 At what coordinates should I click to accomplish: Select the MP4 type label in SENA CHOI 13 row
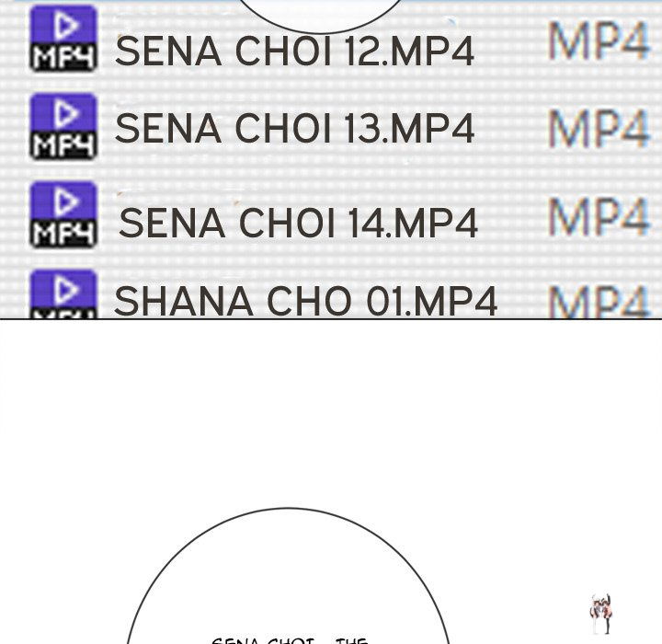click(x=599, y=130)
